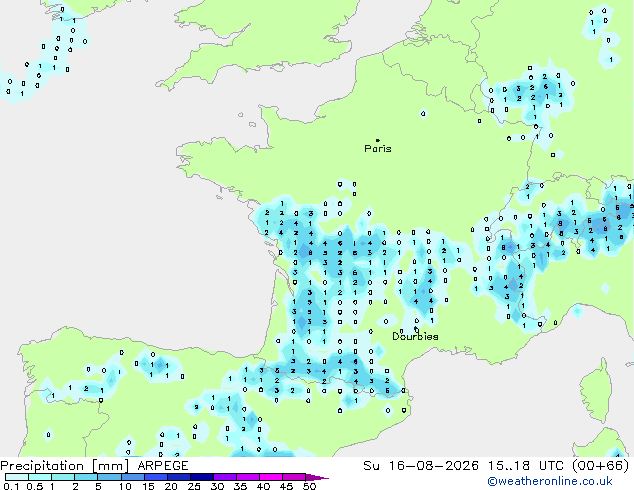This screenshot has width=634, height=490.
Task: Select the magenta 40–45 legend swatch
Action: [271, 477]
